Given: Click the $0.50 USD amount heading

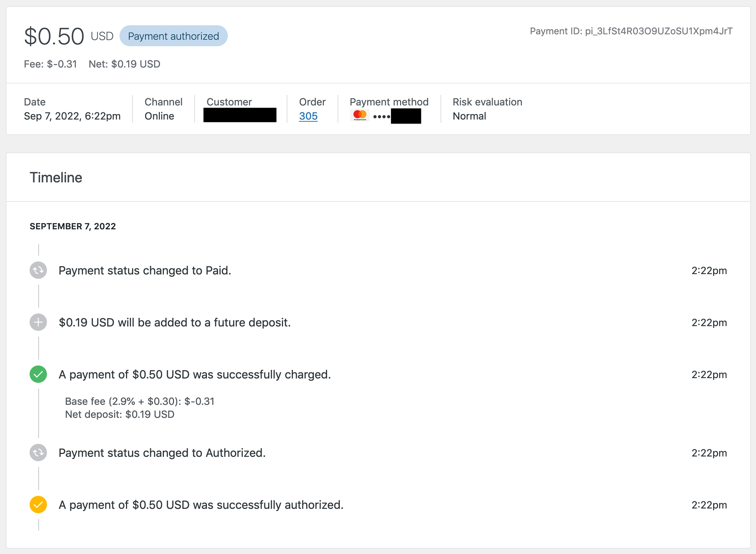Looking at the screenshot, I should point(53,35).
